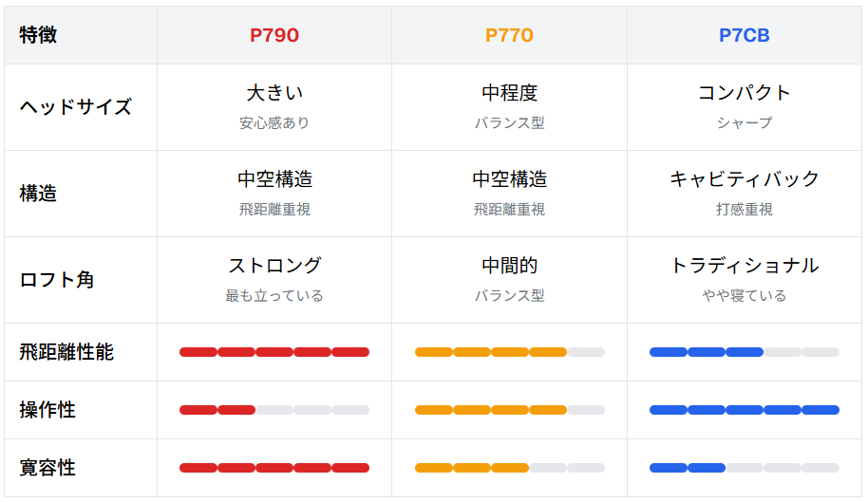Click the キャビティバック cell text

(744, 179)
